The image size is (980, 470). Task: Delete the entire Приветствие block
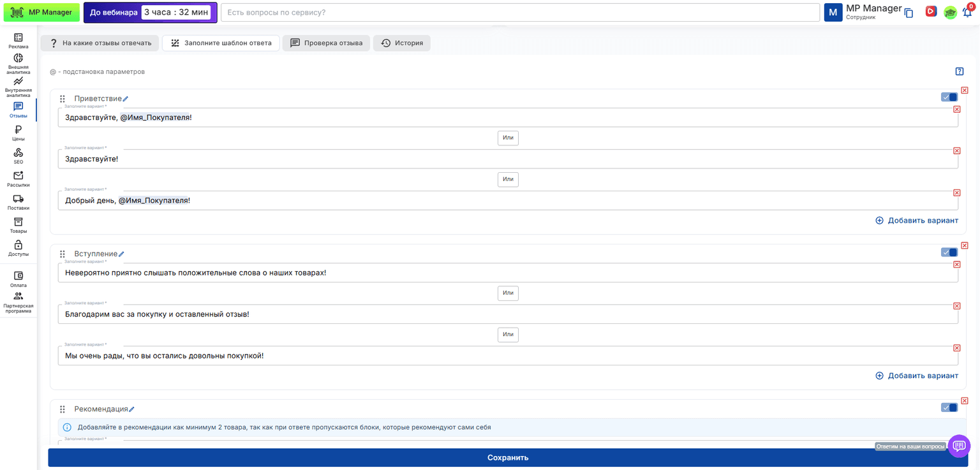tap(965, 90)
